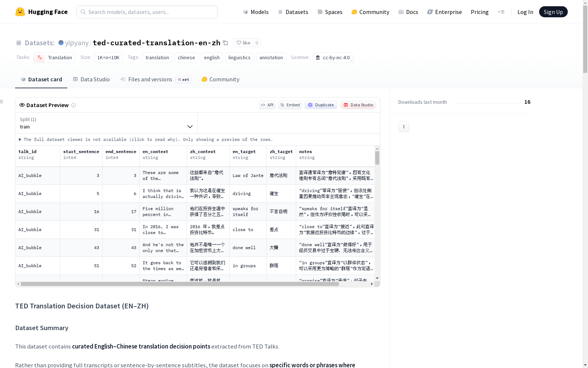Open Spaces in top navigation
The height and width of the screenshot is (368, 588).
pos(330,12)
